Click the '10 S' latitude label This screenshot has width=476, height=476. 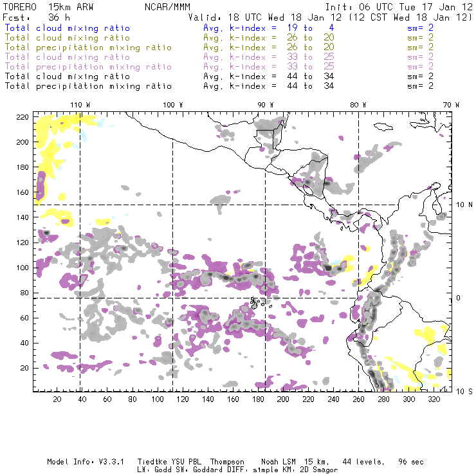[x=464, y=392]
